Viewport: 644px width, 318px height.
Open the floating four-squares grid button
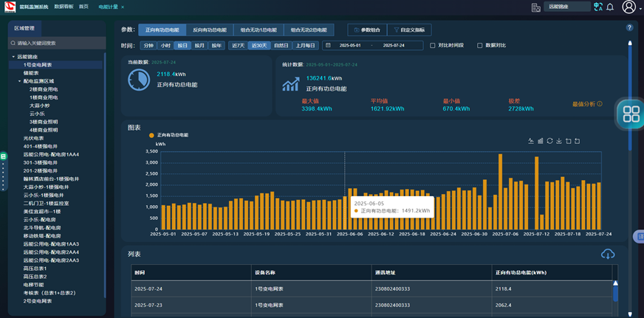pyautogui.click(x=631, y=114)
